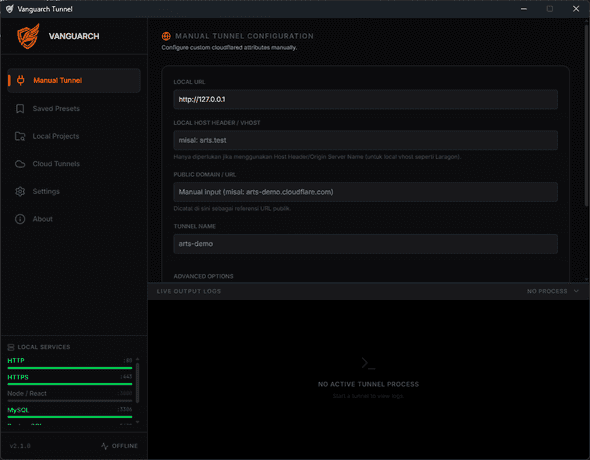This screenshot has width=590, height=460.
Task: Click the Saved Presets bookmark icon
Action: pos(20,109)
